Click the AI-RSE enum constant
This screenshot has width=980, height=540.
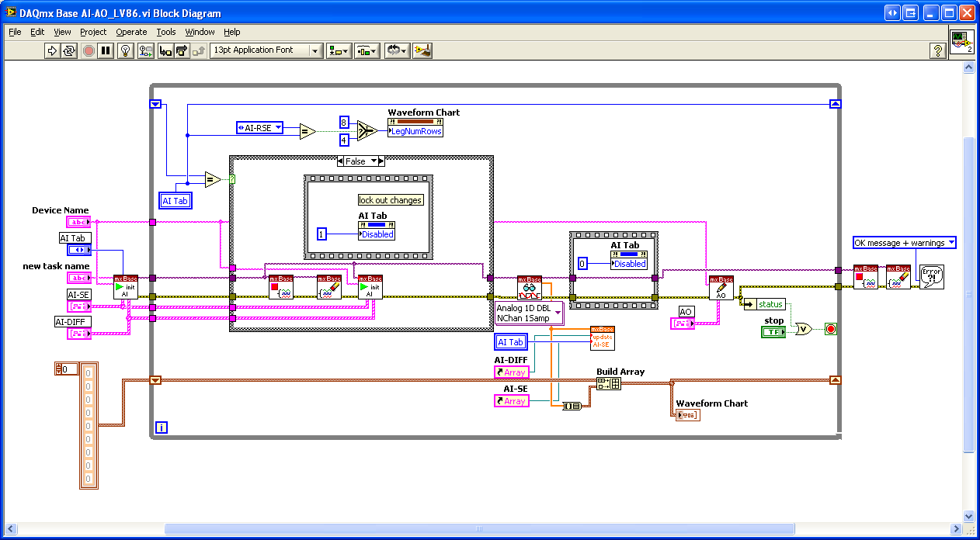tap(260, 127)
